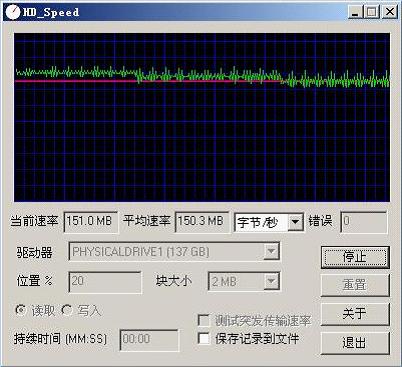Click the 位置 % position field
The image size is (402, 367).
point(105,282)
